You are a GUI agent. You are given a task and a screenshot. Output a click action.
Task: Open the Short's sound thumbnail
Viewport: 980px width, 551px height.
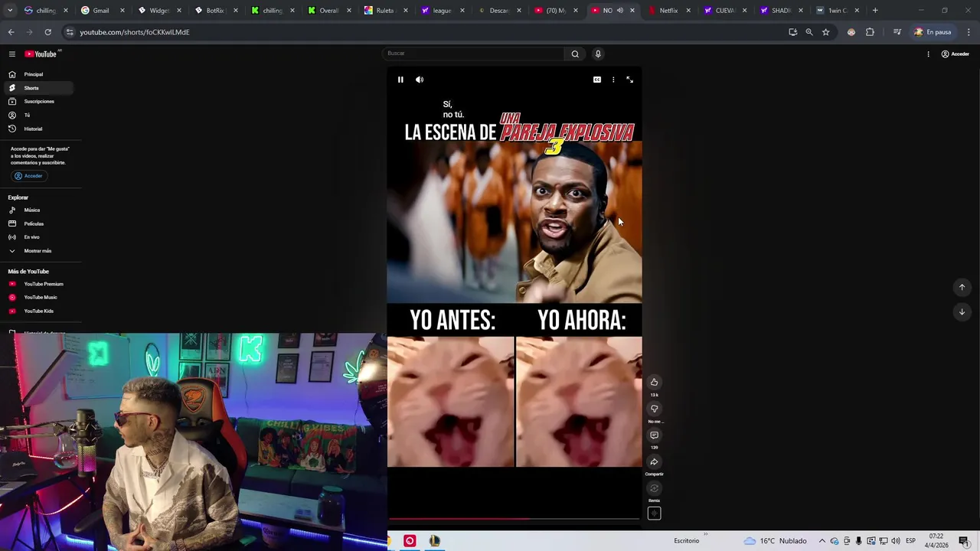click(654, 514)
